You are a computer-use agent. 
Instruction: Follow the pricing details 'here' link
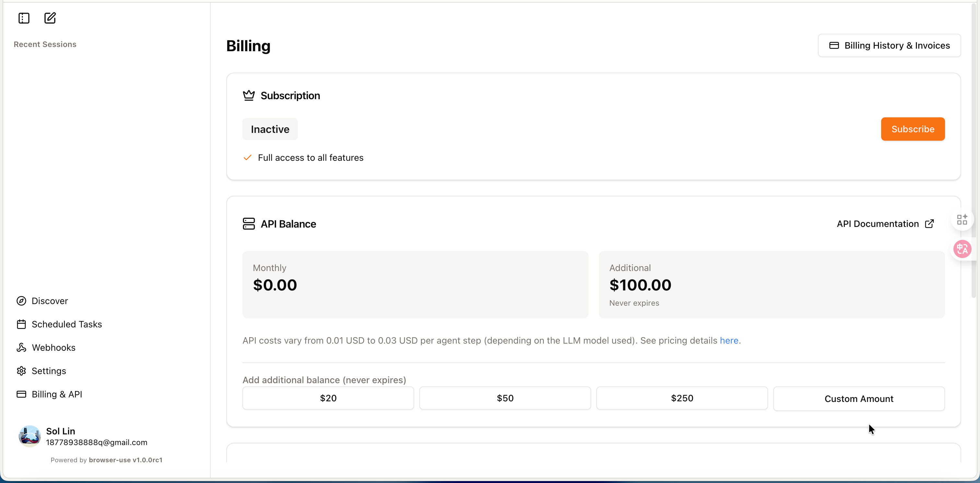729,340
